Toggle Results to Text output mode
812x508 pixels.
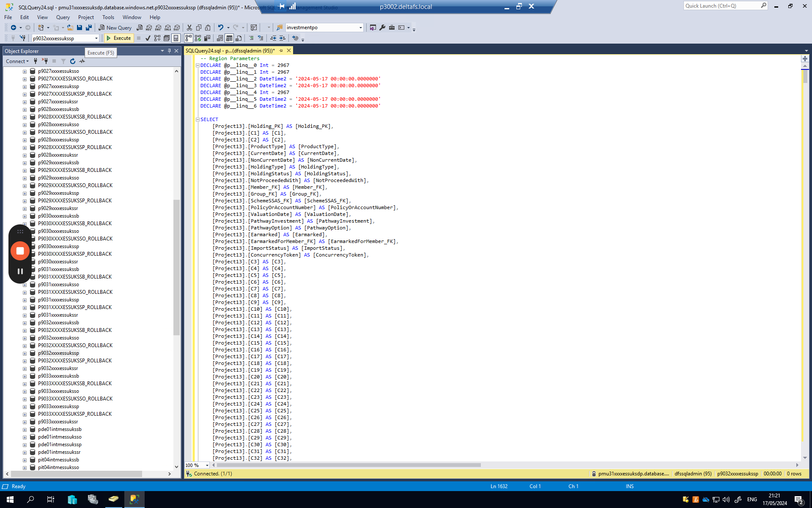pos(220,38)
